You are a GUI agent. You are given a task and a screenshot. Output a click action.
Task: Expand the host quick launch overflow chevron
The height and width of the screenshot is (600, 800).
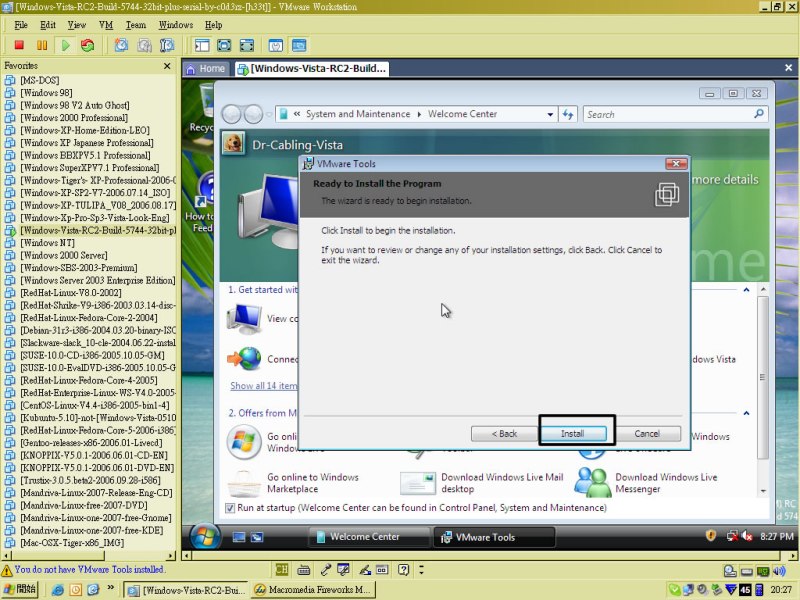[x=111, y=588]
